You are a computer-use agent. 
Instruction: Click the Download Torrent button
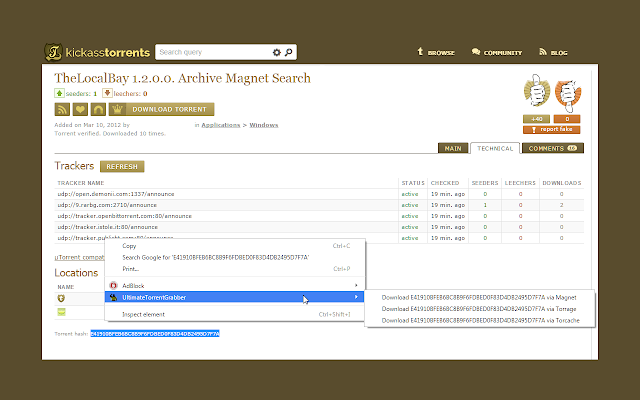coord(161,109)
